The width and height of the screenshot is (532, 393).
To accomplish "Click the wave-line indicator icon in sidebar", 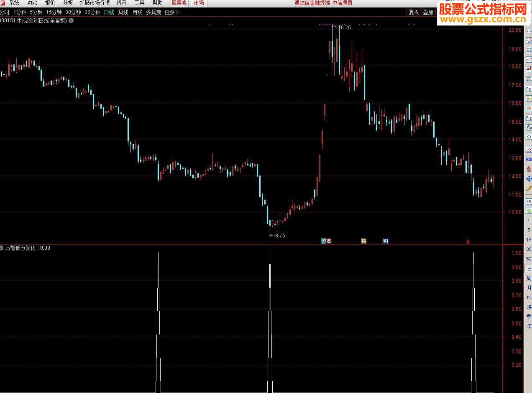I will click(529, 149).
